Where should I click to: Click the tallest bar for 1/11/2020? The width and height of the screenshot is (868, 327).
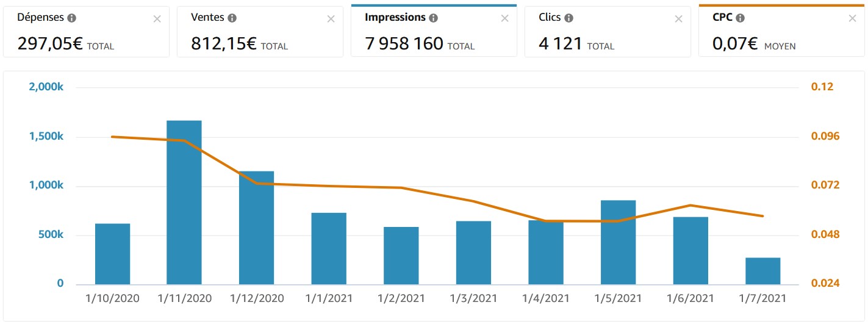pyautogui.click(x=184, y=203)
